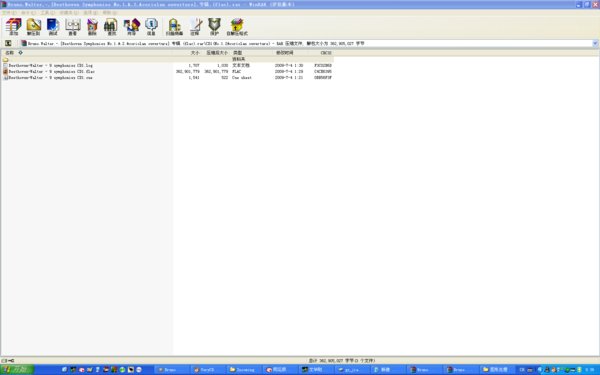This screenshot has height=375, width=600.
Task: Click the SFX (自解压格式) toolbar icon
Action: (x=237, y=26)
